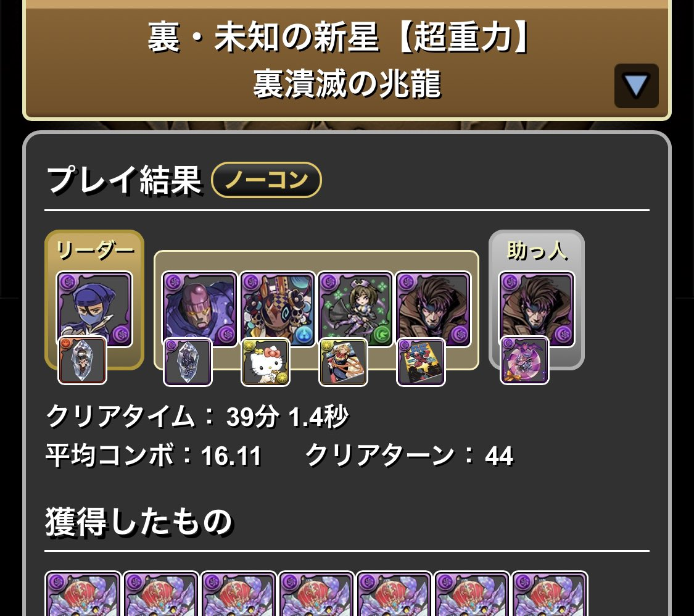This screenshot has width=694, height=616.
Task: Tap the purple armored Sentinel team member
Action: pos(200,309)
